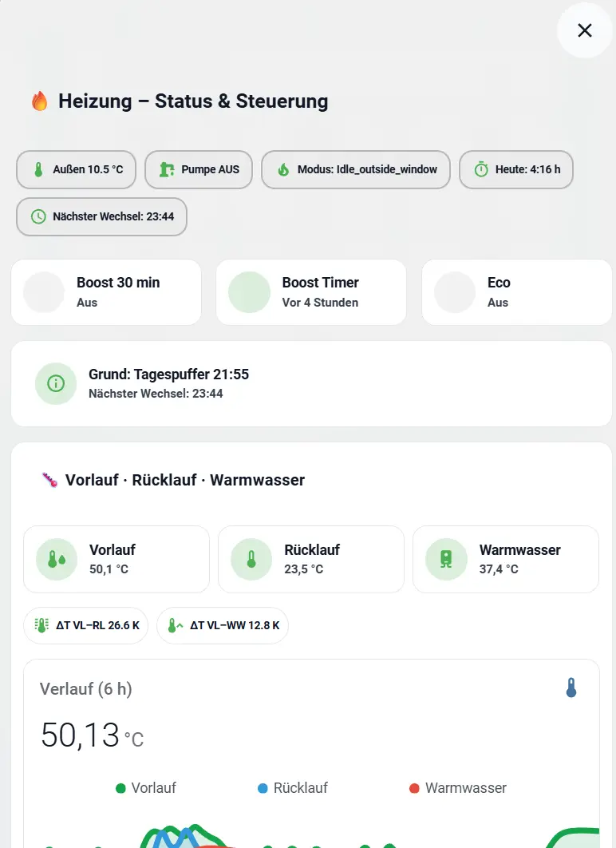Click the Warmwasser boiler icon
616x848 pixels.
tap(446, 559)
